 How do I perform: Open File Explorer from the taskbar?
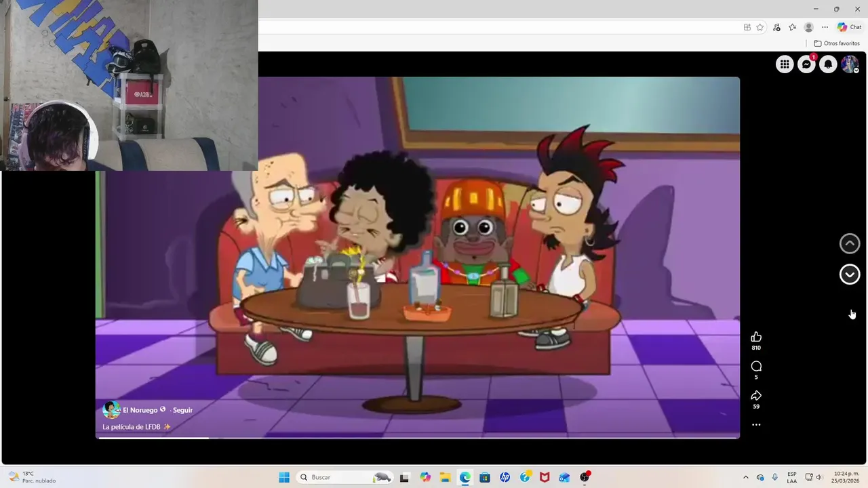tap(445, 477)
